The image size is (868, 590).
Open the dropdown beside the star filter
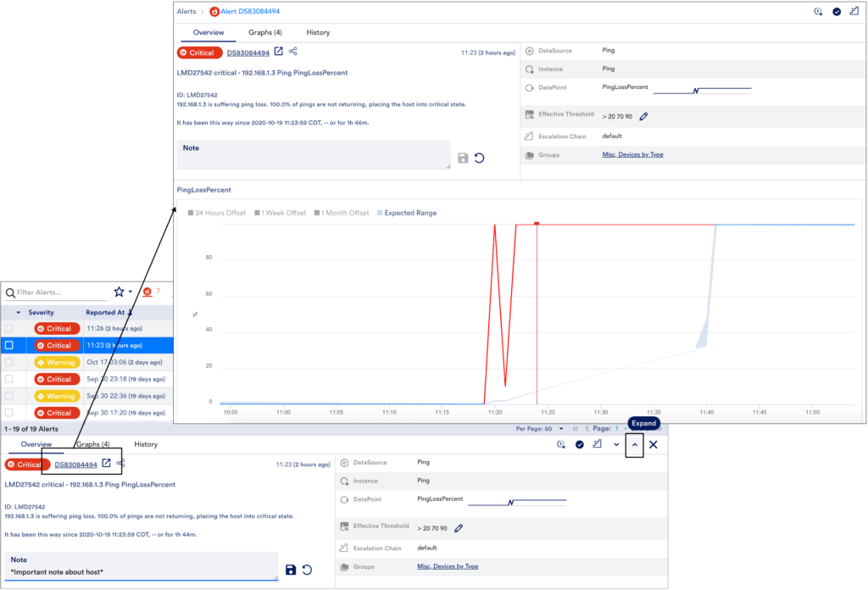[x=131, y=292]
